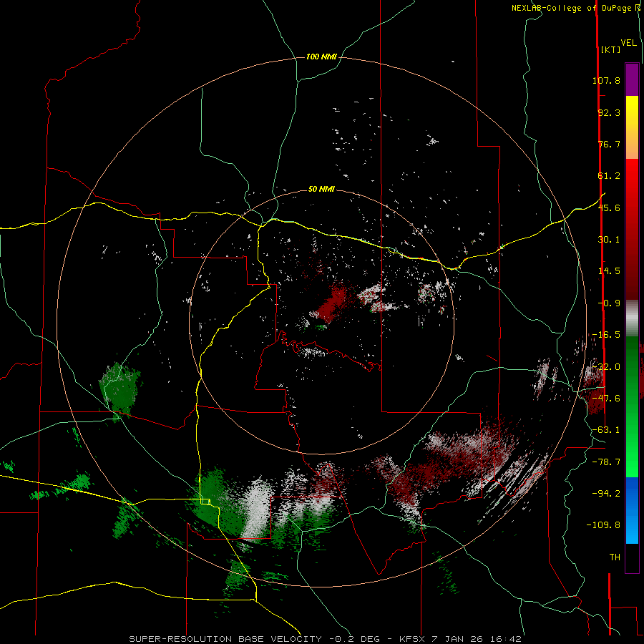Select the 14.5 scale value
The height and width of the screenshot is (644, 644).
click(609, 271)
